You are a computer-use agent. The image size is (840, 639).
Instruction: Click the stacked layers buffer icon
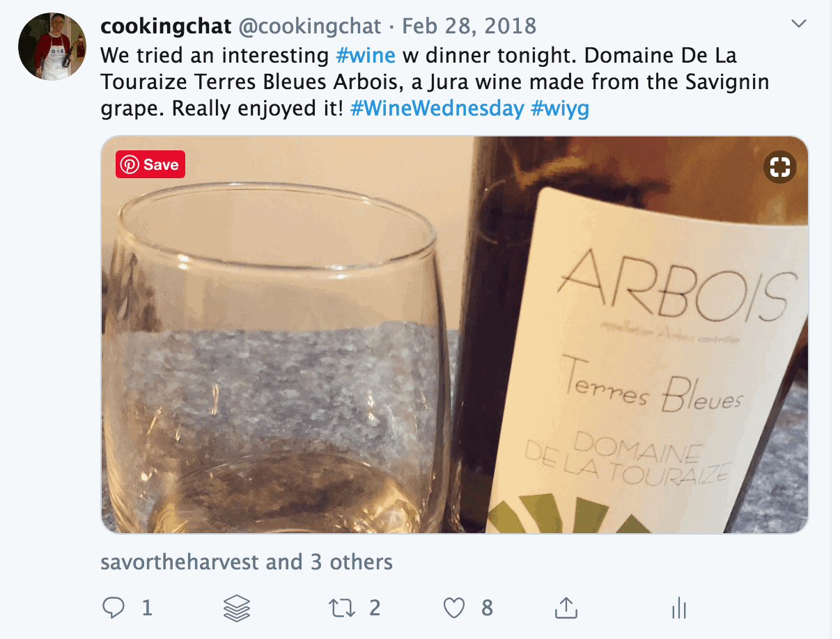[x=237, y=608]
